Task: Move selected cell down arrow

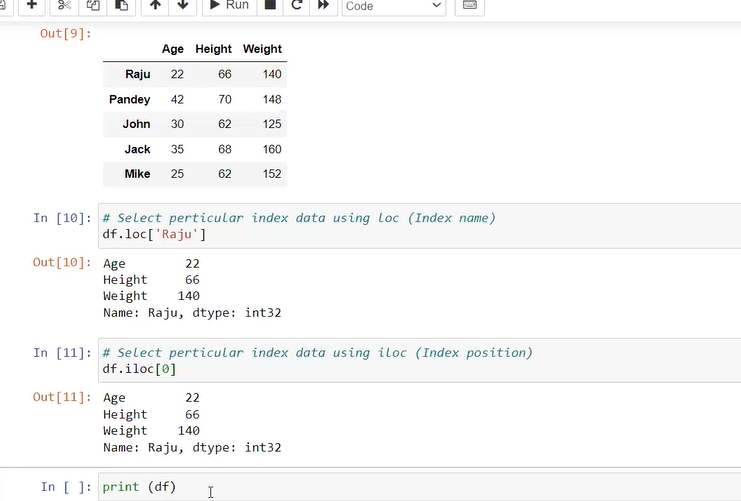Action: [x=182, y=5]
